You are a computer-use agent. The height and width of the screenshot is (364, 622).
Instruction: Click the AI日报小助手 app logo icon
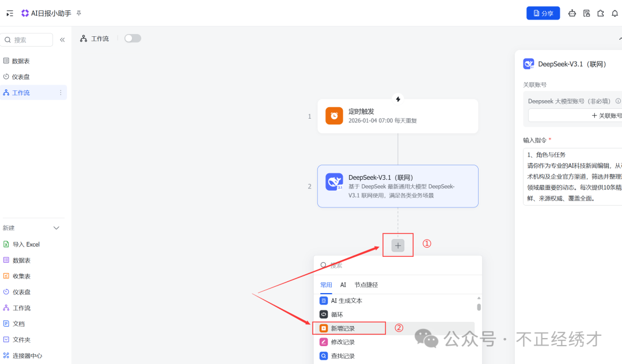click(25, 13)
